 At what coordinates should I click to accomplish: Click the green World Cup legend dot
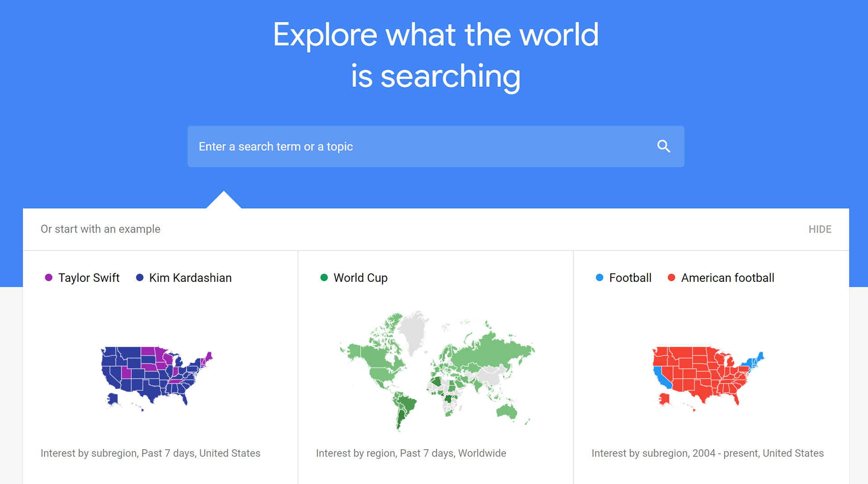pyautogui.click(x=324, y=277)
